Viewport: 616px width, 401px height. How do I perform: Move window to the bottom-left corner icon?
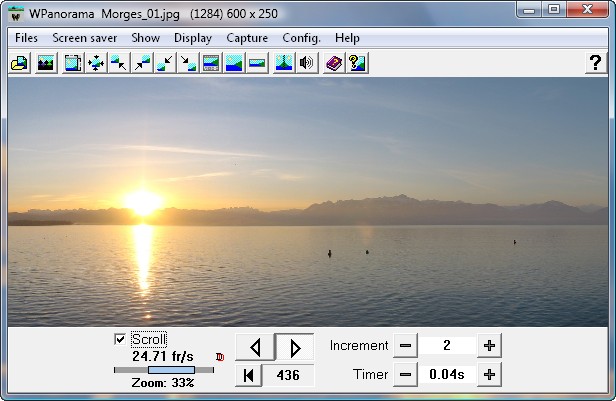click(165, 63)
